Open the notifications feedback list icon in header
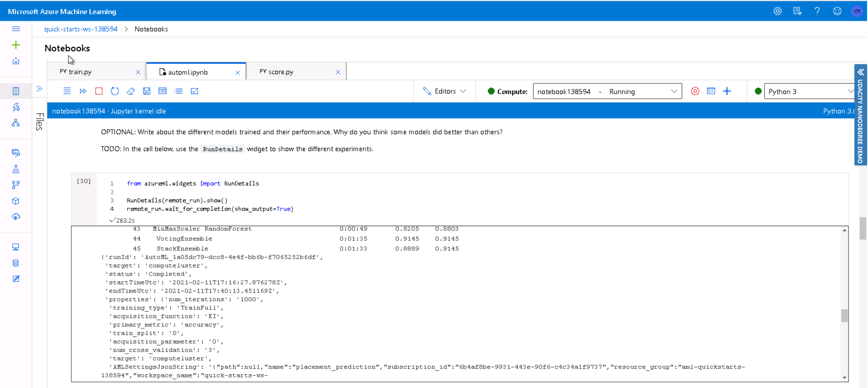The width and height of the screenshot is (868, 388). (797, 11)
